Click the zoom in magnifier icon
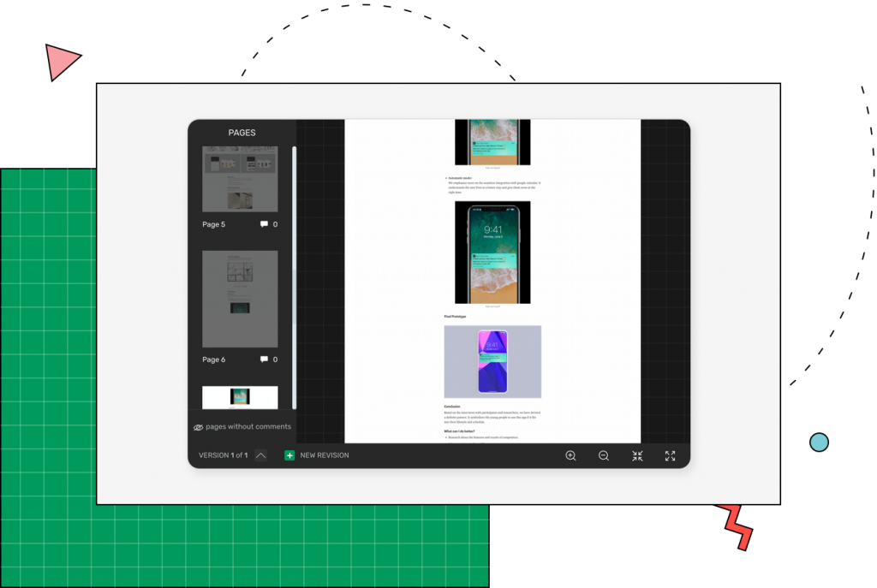Screen dimensions: 877x588 point(570,455)
